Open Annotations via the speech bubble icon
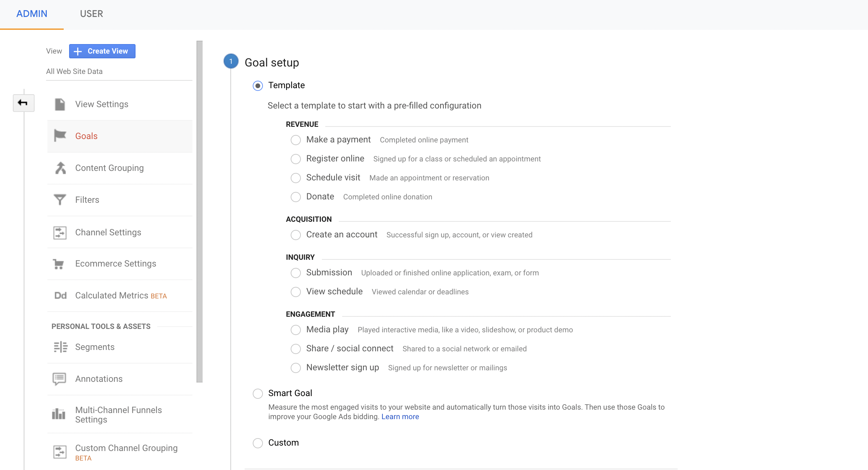The width and height of the screenshot is (868, 470). [60, 379]
